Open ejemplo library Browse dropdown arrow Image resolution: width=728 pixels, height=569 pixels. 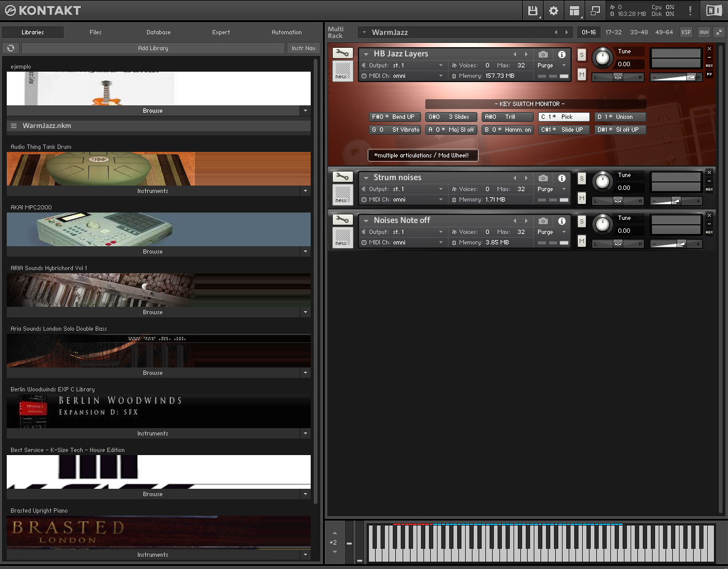[x=306, y=110]
